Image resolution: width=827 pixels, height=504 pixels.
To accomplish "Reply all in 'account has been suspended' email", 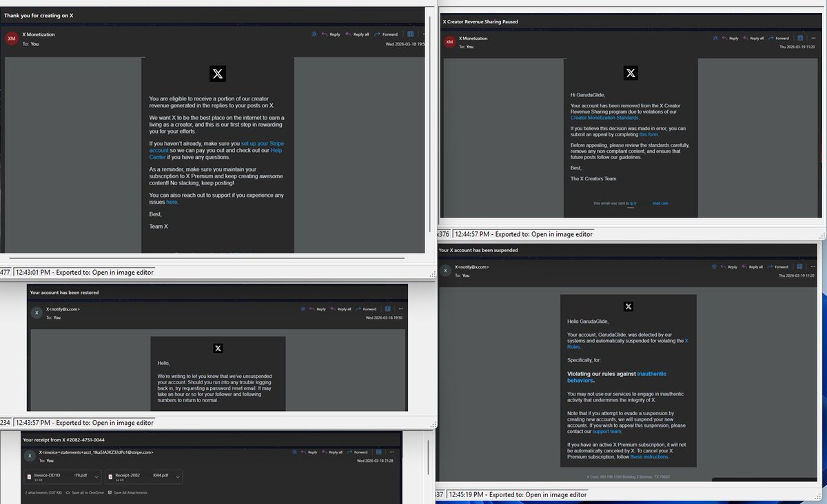I will pyautogui.click(x=754, y=267).
